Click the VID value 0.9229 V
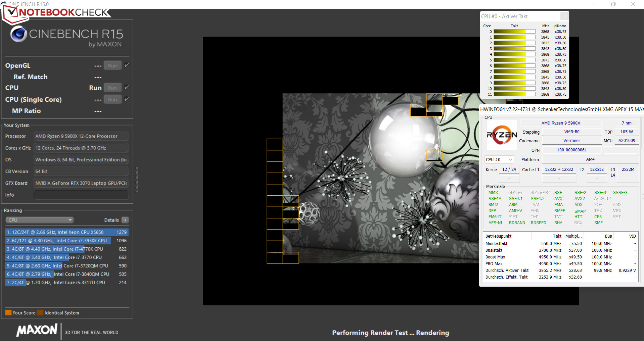 coord(627,271)
